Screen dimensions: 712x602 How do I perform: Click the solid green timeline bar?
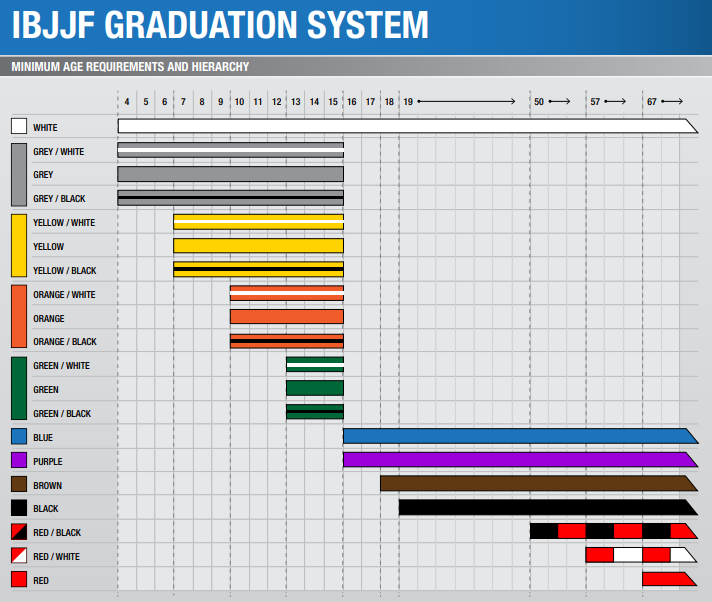(x=315, y=388)
